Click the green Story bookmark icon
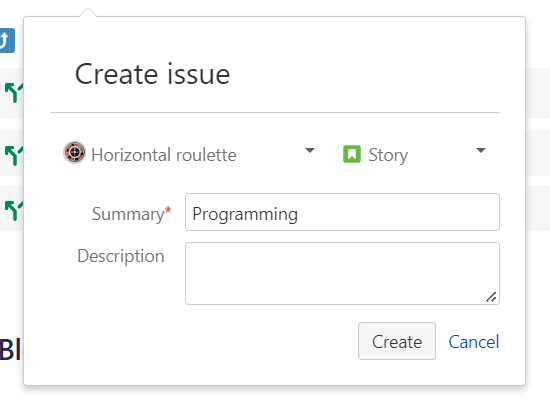This screenshot has width=550, height=411. 352,154
